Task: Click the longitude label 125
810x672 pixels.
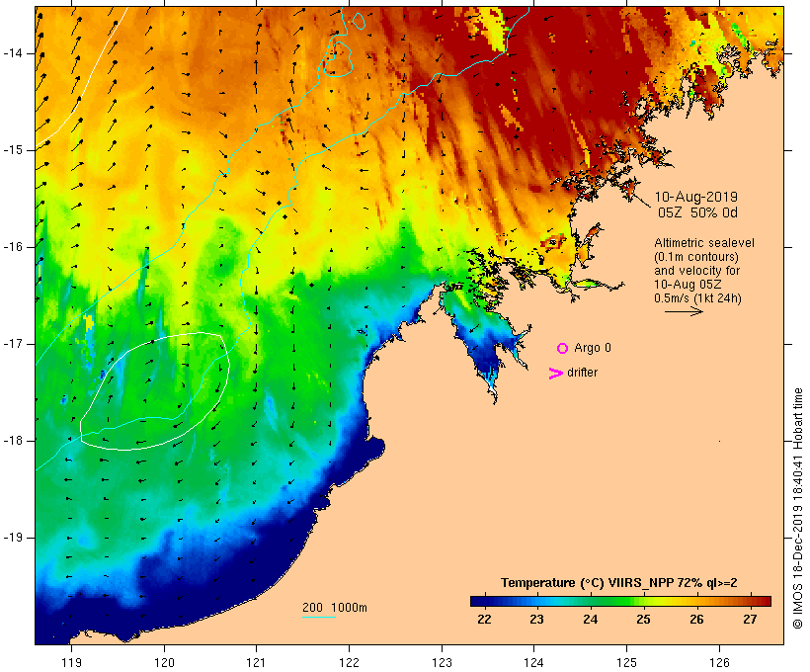Action: 626,662
